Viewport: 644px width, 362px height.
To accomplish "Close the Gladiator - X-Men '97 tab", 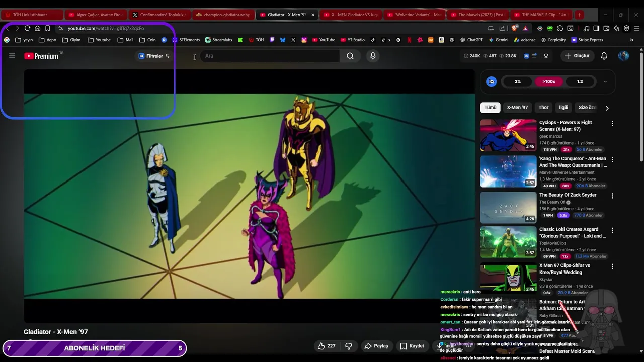I will click(312, 15).
